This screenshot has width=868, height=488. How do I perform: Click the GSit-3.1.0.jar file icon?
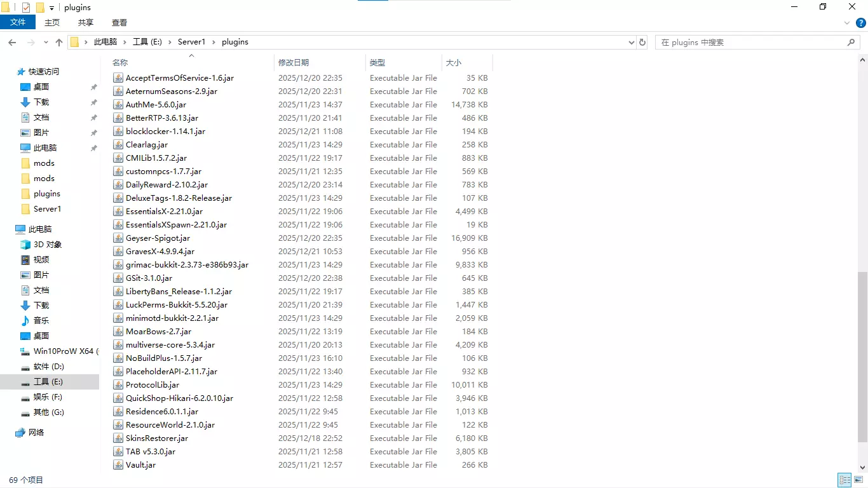coord(118,278)
